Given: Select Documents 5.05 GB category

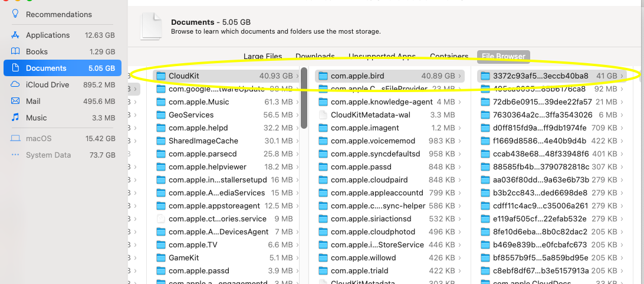Looking at the screenshot, I should pyautogui.click(x=63, y=68).
